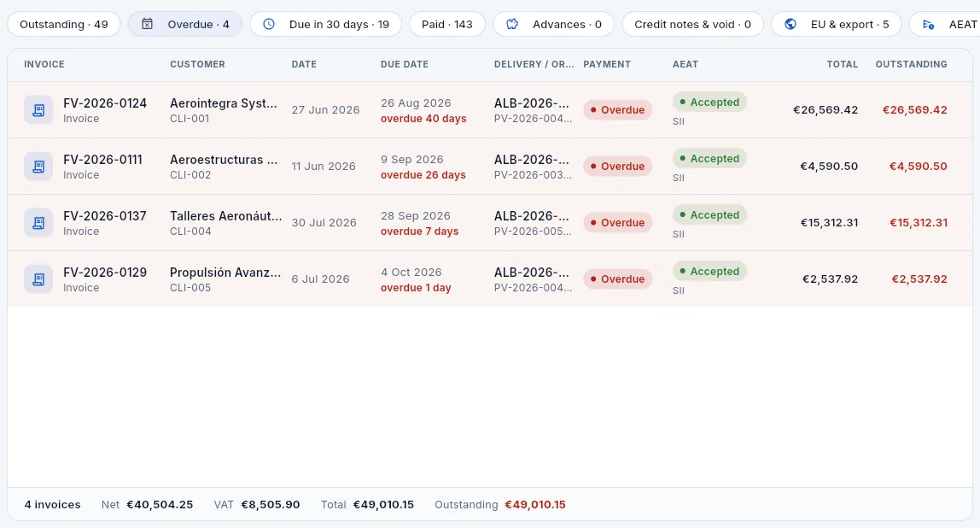This screenshot has width=980, height=528.
Task: Click the footer Outstanding €49,010.15 value
Action: click(x=535, y=505)
